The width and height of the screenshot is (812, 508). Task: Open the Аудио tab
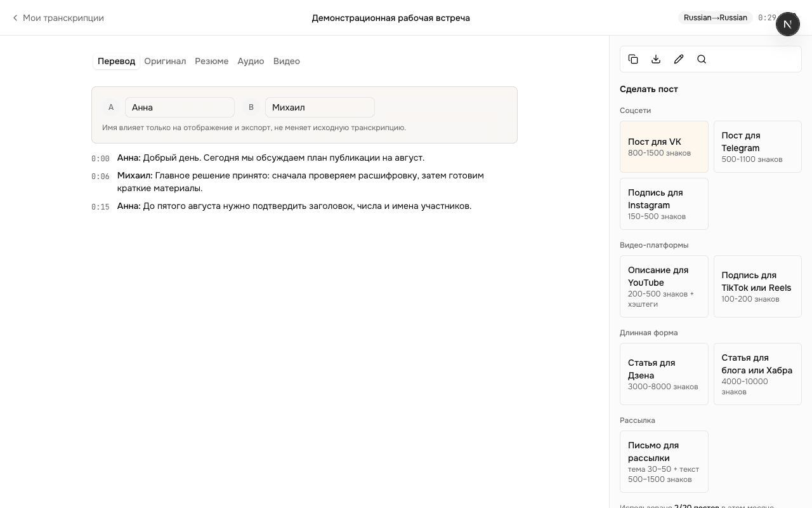click(x=251, y=61)
